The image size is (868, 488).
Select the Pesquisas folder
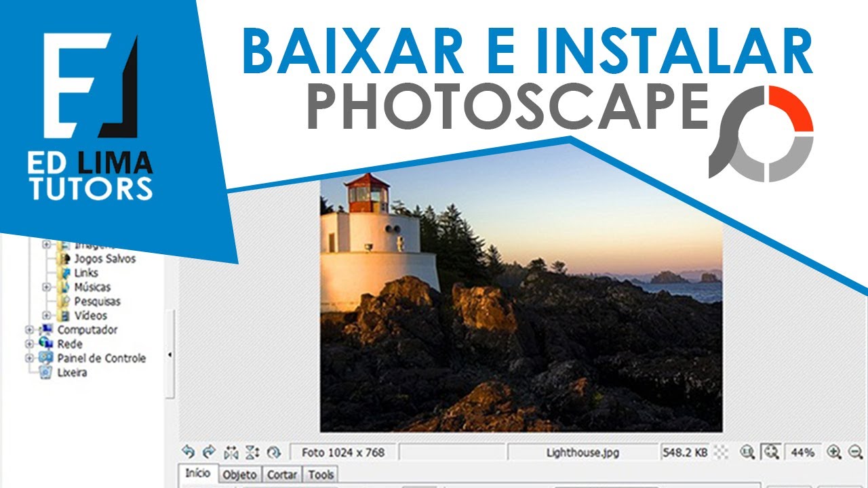coord(97,302)
